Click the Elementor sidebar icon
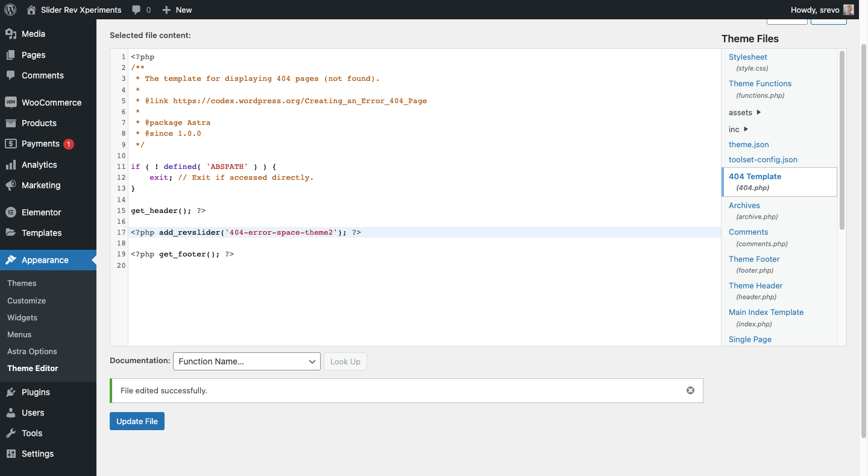The image size is (868, 476). pos(11,212)
